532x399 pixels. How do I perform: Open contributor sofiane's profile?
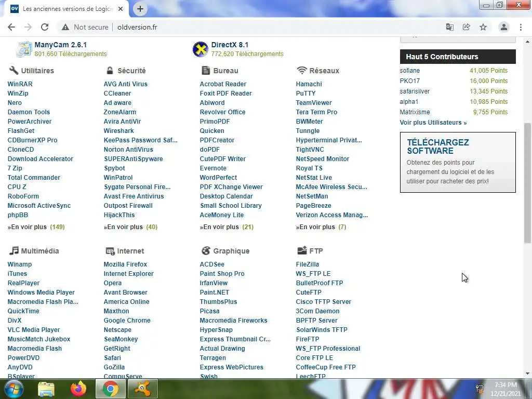click(x=409, y=71)
